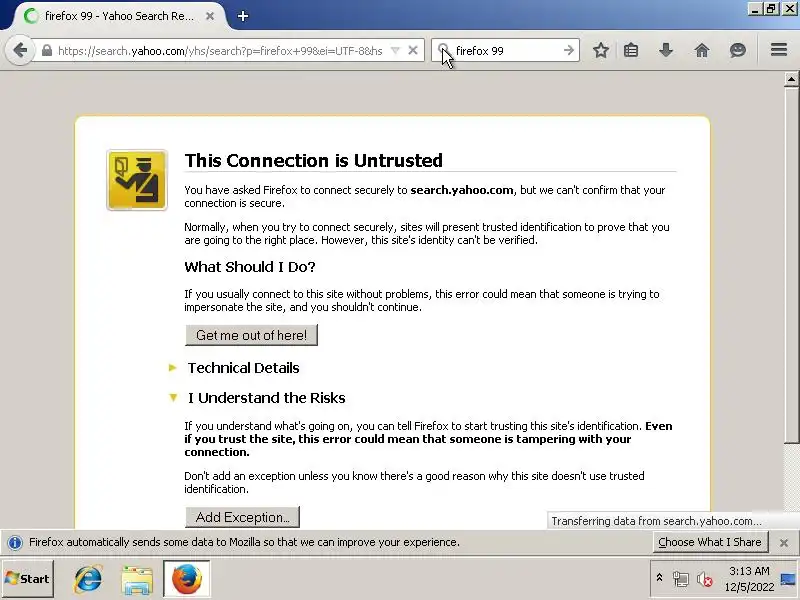This screenshot has width=800, height=600.
Task: Click the search magnifier icon
Action: coord(443,49)
